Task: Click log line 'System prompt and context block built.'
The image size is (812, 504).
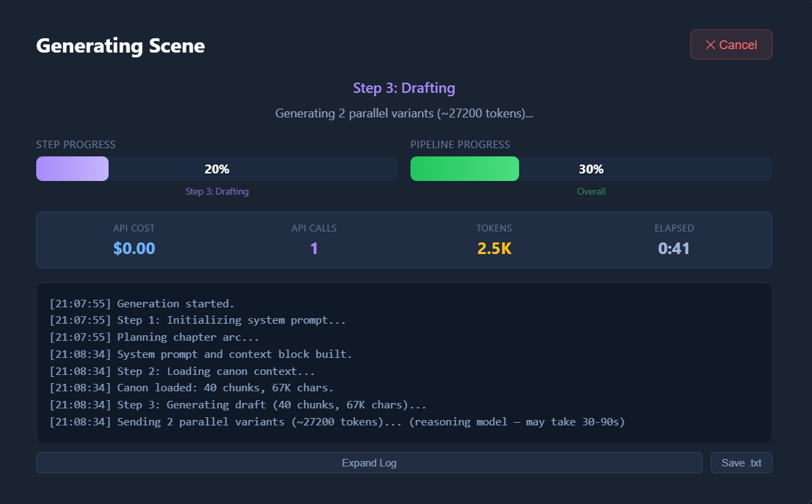Action: pyautogui.click(x=200, y=354)
